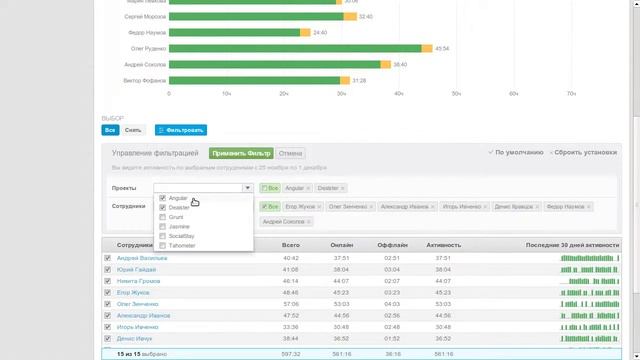Click Федор Наумов orange bar segment
The height and width of the screenshot is (360, 640).
tap(305, 32)
